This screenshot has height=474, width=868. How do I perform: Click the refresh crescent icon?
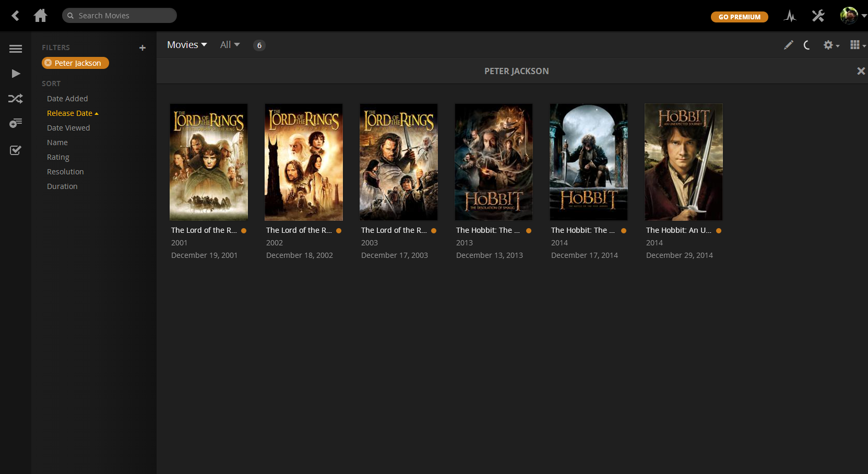pyautogui.click(x=807, y=45)
